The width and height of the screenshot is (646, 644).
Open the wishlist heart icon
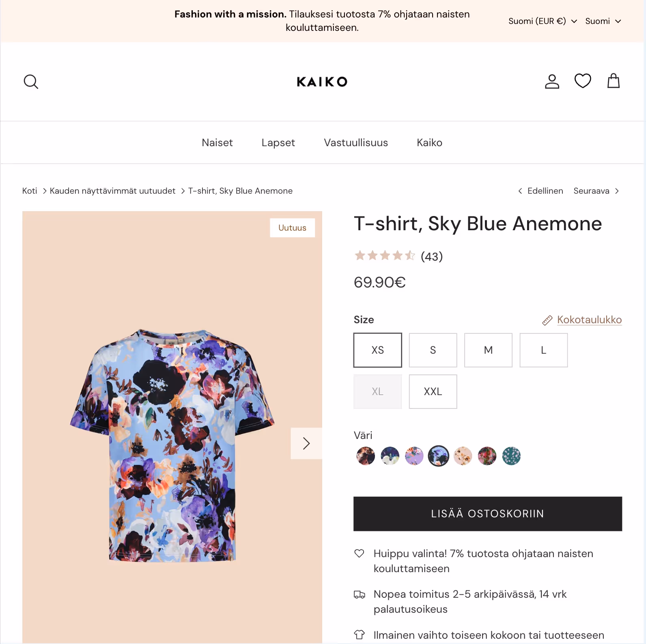coord(583,81)
